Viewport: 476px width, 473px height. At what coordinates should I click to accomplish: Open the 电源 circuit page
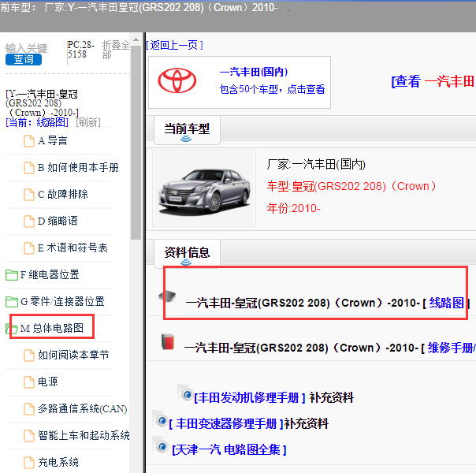[x=47, y=382]
